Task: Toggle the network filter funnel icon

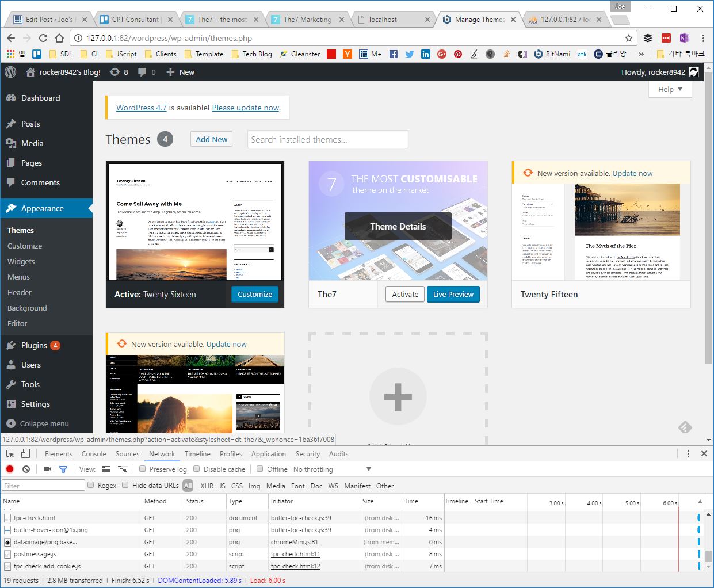Action: click(63, 469)
